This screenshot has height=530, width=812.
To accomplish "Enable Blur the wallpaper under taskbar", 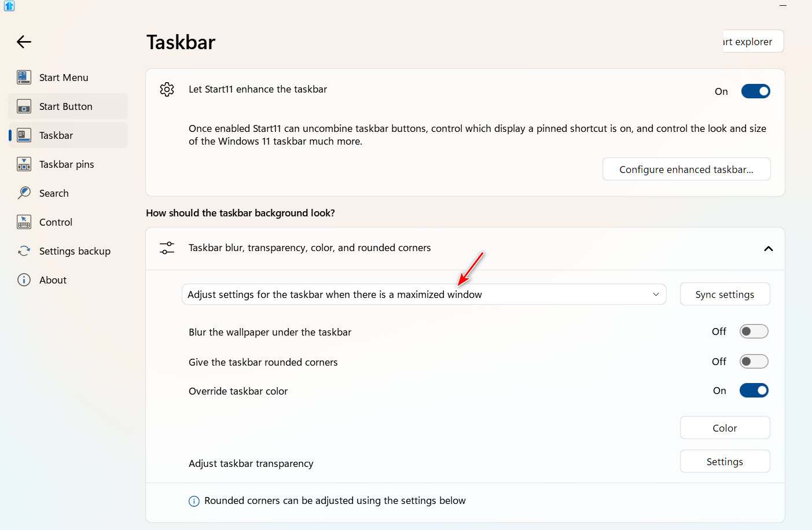I will coord(754,332).
